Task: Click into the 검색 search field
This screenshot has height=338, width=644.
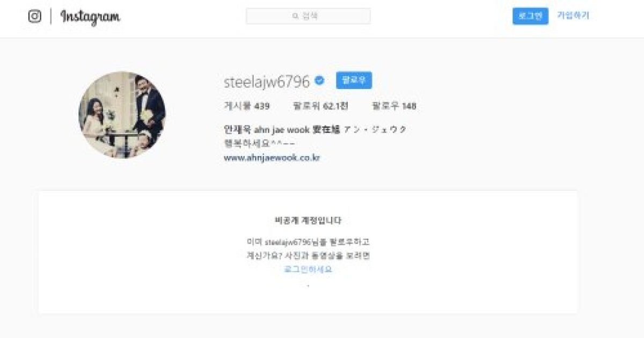Action: (308, 16)
